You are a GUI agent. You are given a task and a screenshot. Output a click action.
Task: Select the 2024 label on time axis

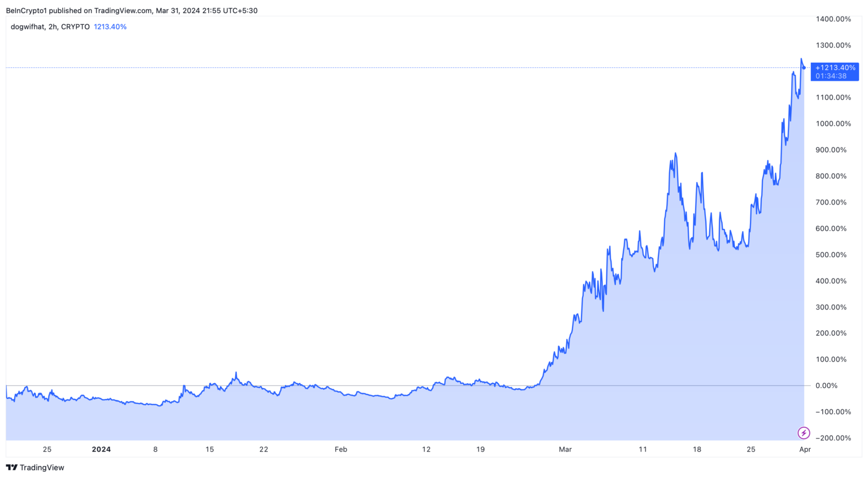pos(101,450)
